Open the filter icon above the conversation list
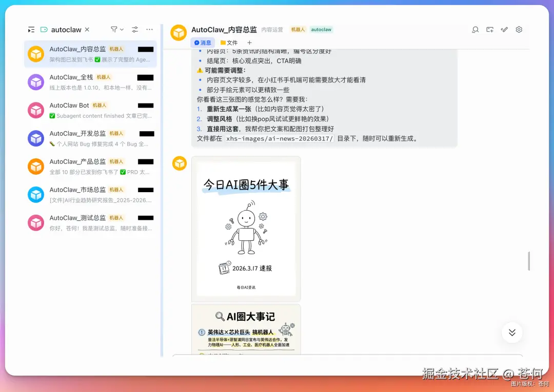Viewport: 554px width, 392px height. pyautogui.click(x=114, y=29)
